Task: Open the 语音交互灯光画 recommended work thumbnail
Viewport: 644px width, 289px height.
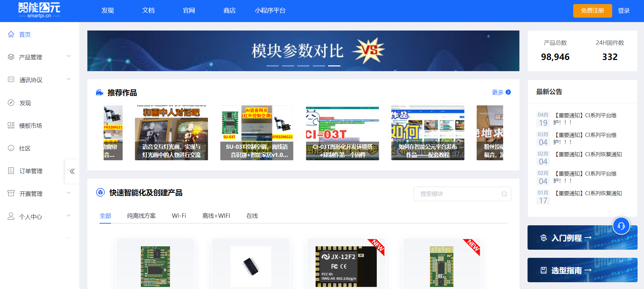Action: tap(171, 133)
